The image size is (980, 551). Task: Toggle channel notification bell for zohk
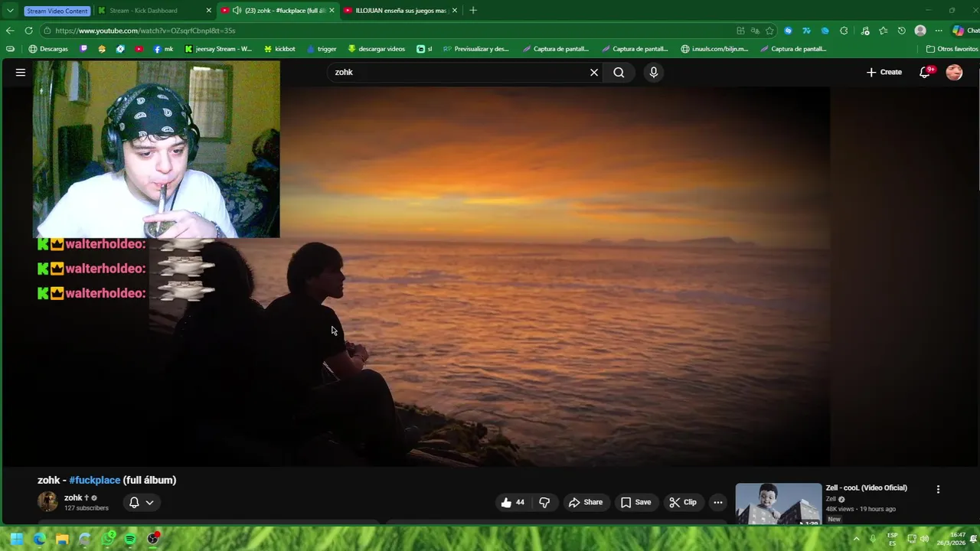(x=134, y=502)
